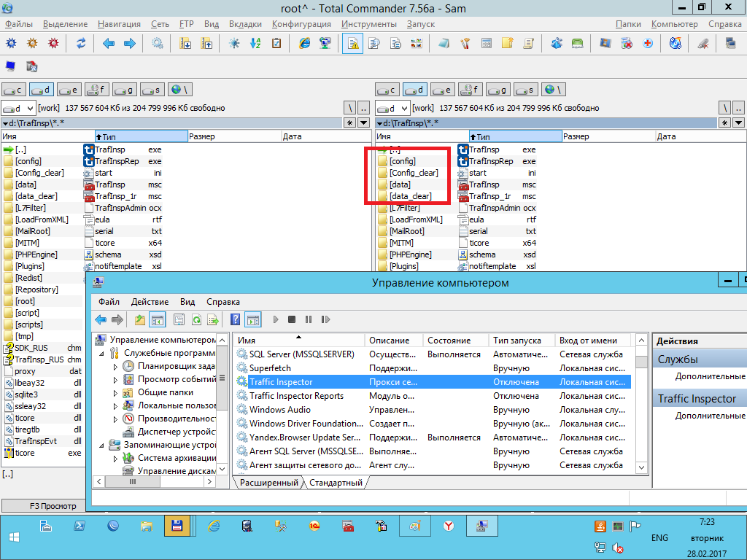Click the blue gear icon in Total Commander toolbar
The height and width of the screenshot is (560, 747).
11,43
